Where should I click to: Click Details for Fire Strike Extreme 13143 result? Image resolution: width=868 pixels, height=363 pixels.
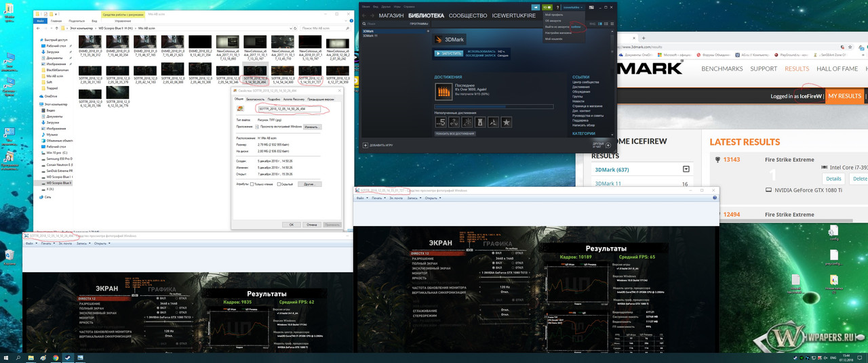coord(833,178)
